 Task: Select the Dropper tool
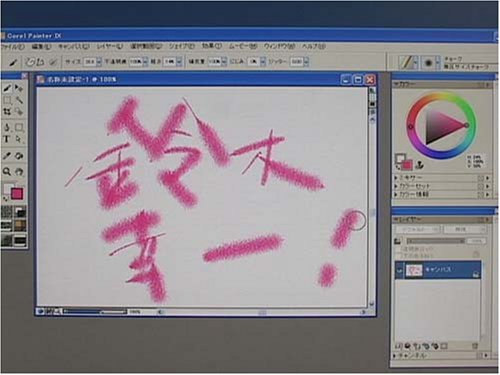[x=7, y=156]
